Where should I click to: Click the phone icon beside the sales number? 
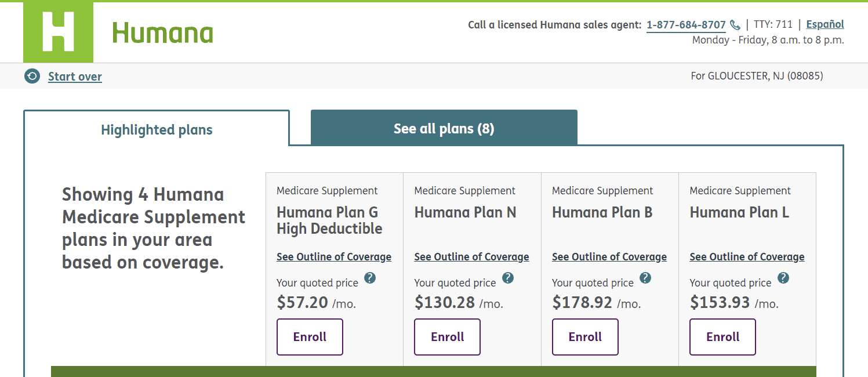tap(735, 25)
